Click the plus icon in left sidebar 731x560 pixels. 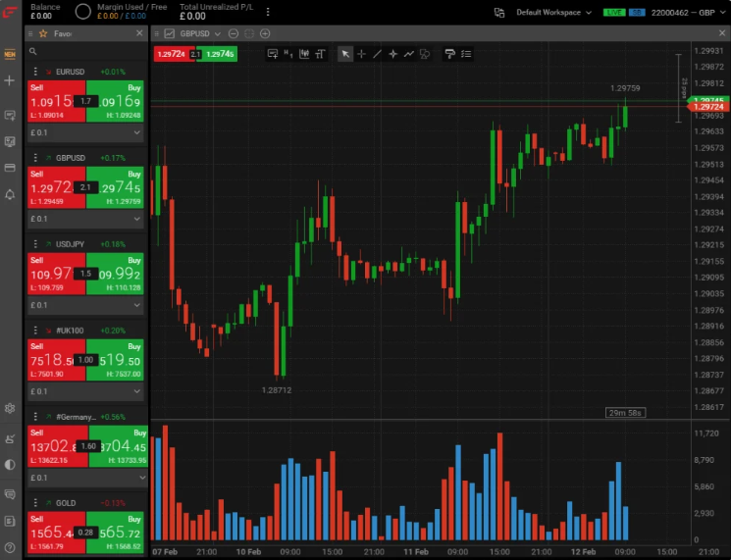(x=10, y=80)
